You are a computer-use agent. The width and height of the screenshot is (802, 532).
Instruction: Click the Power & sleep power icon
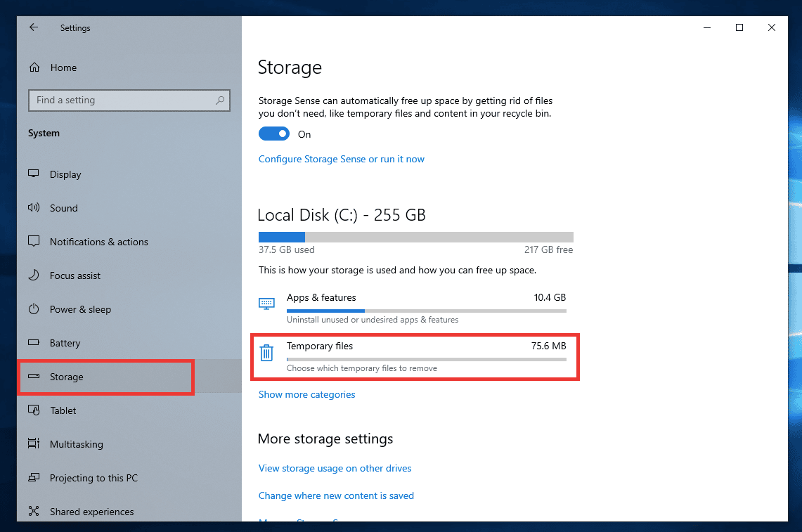click(34, 309)
